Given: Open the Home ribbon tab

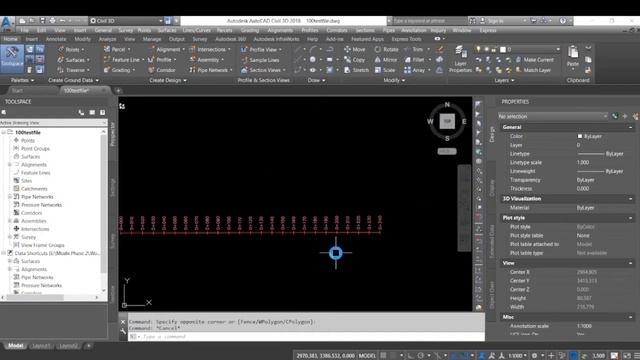Looking at the screenshot, I should (x=11, y=39).
